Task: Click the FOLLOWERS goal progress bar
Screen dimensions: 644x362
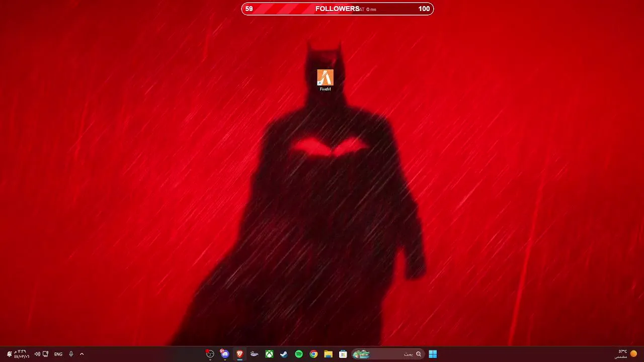Action: click(x=338, y=9)
